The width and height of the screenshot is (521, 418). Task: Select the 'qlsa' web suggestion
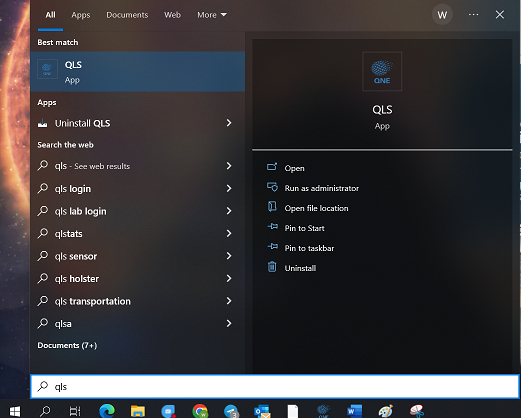[137, 324]
